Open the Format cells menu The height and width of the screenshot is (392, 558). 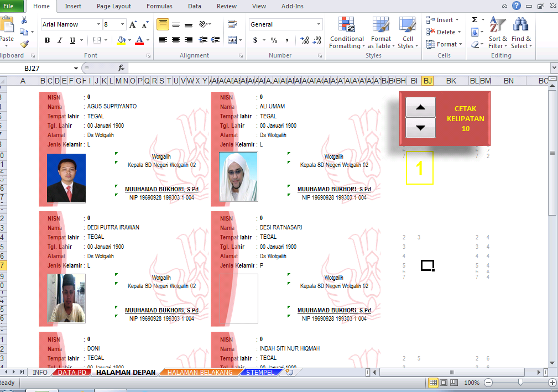444,44
